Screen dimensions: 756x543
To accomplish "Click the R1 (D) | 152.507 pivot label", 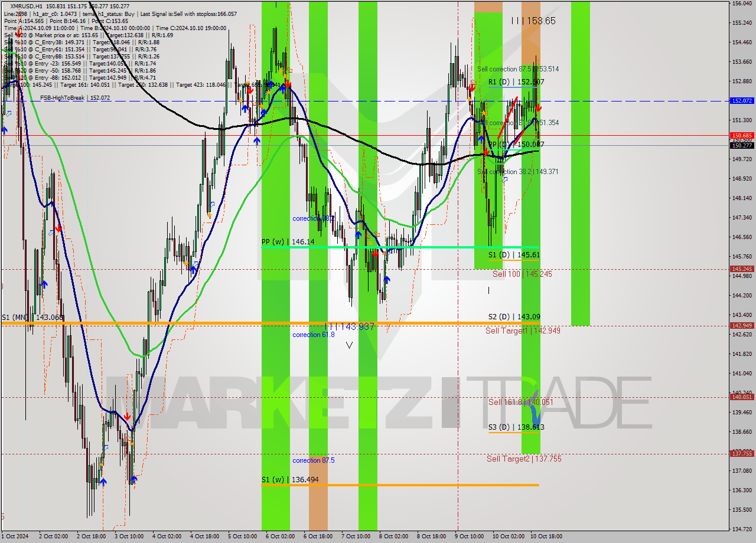I will point(516,82).
